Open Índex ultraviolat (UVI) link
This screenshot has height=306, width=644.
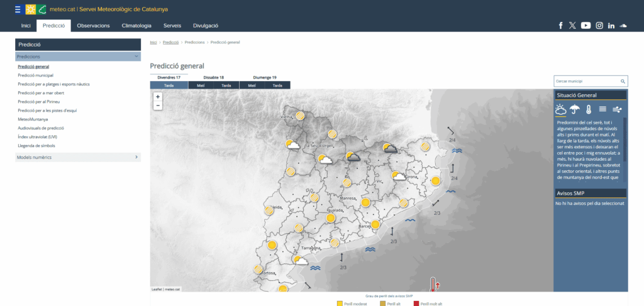[x=37, y=136]
